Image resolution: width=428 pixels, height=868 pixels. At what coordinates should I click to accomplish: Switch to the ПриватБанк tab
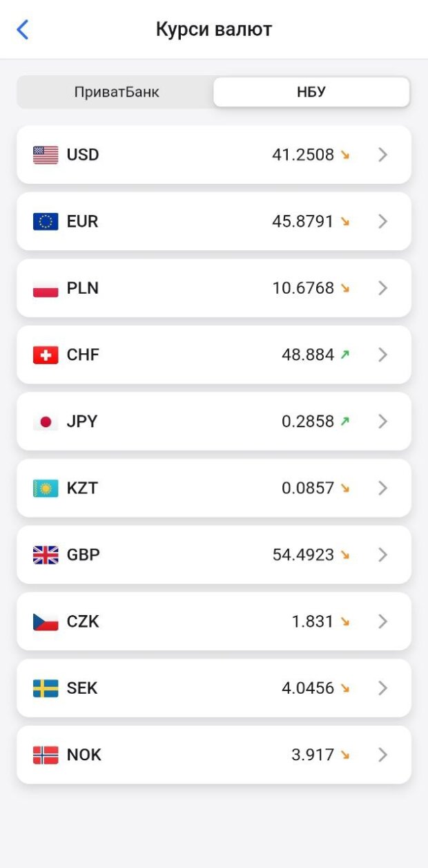[117, 92]
